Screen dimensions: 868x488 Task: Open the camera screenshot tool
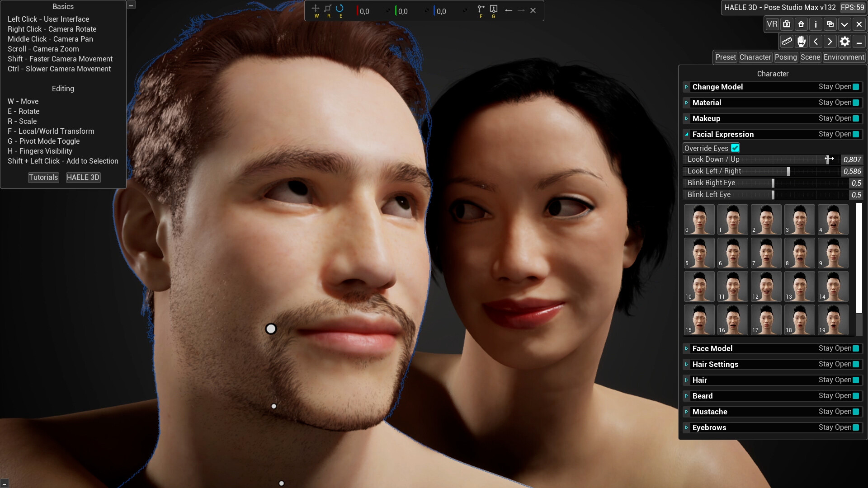click(x=787, y=24)
